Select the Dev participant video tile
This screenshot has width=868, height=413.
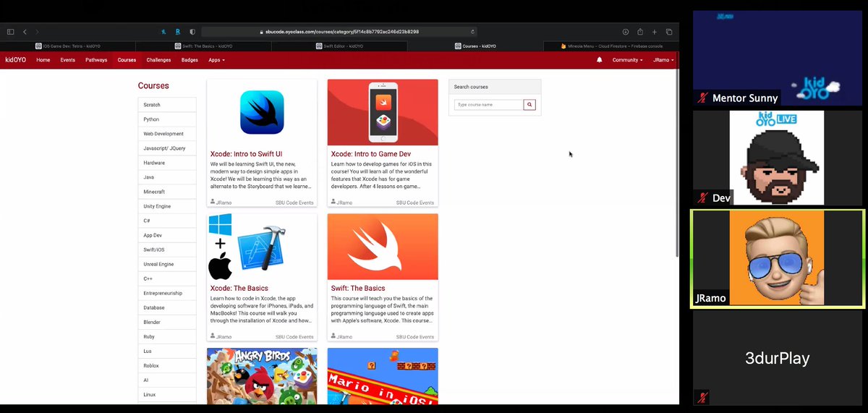[x=778, y=158]
